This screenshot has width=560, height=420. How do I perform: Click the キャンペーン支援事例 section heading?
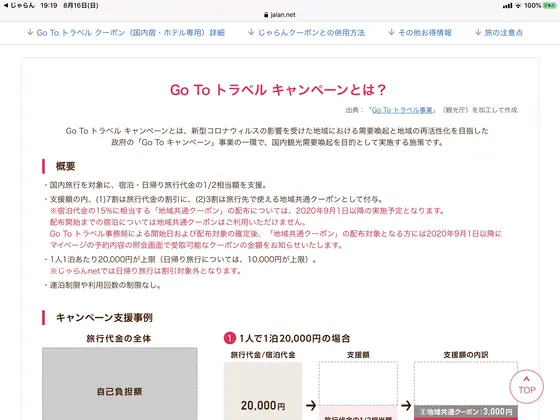click(x=104, y=318)
